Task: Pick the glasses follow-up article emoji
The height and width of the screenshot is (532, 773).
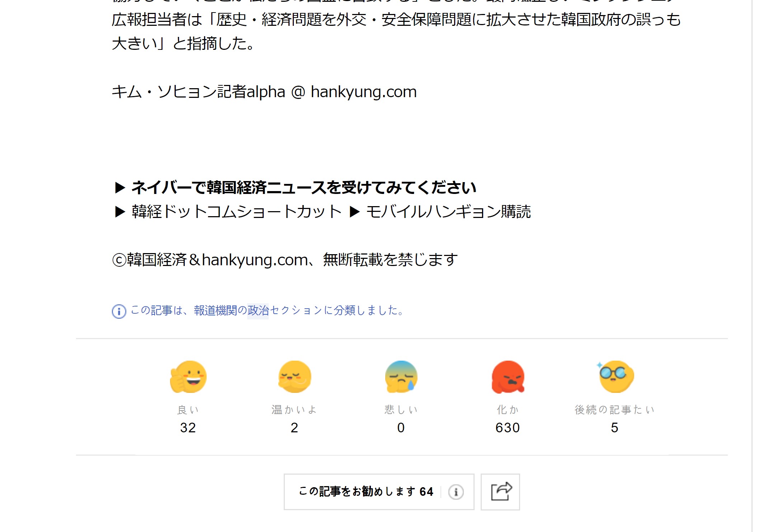Action: coord(615,377)
